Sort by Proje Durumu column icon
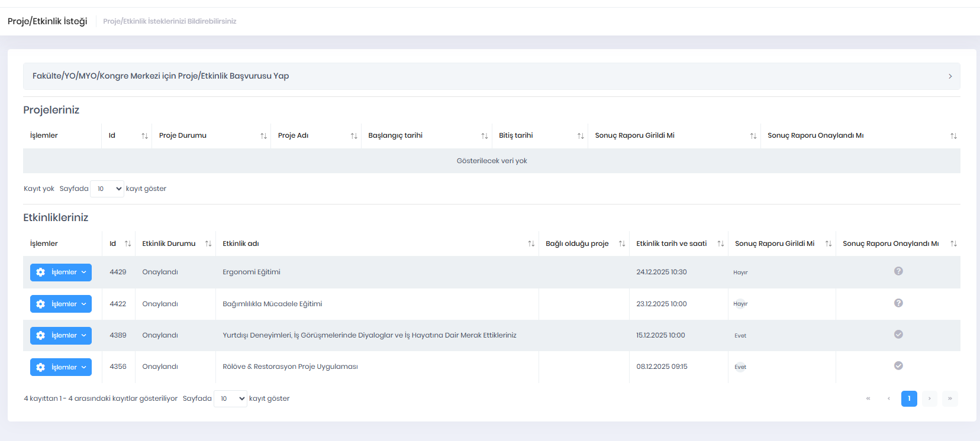Image resolution: width=980 pixels, height=441 pixels. pos(263,136)
